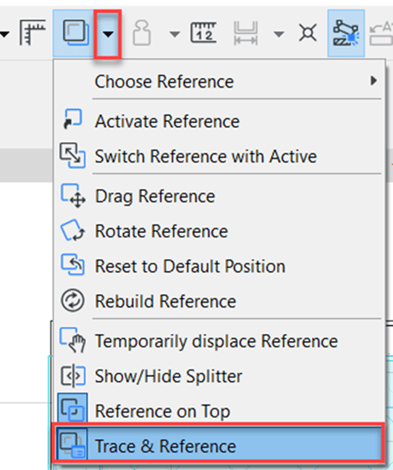Open the Trace dropdown arrow highlighted in red
The image size is (393, 470).
tap(107, 34)
